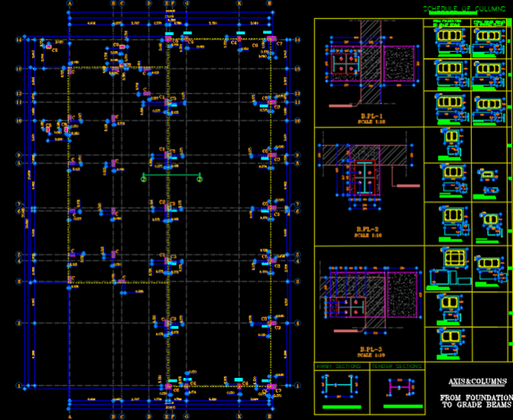Select the cyan Kirby H-section drawing
Screen dimensions: 513x420
point(339,386)
